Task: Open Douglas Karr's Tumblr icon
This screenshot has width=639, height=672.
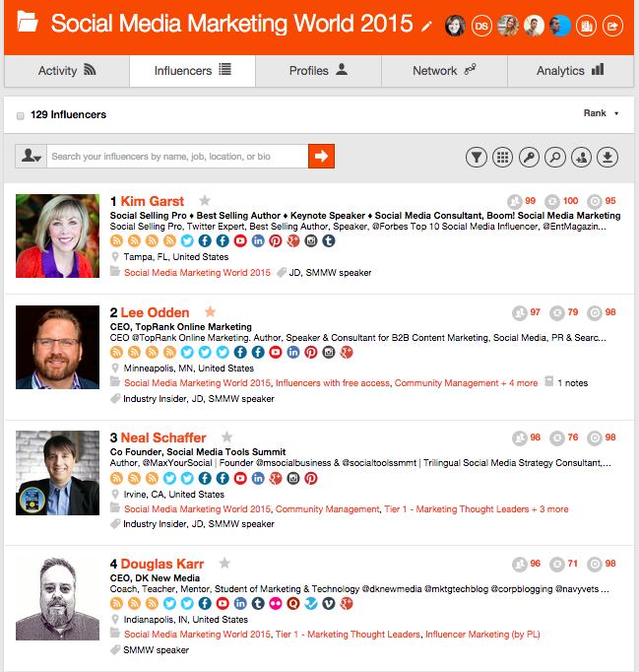Action: tap(258, 603)
